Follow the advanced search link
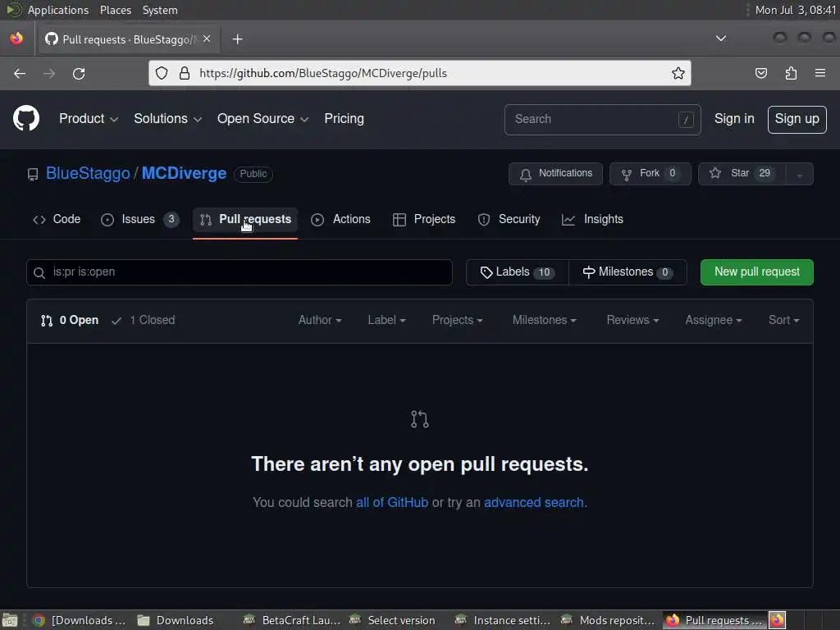This screenshot has width=840, height=630. (533, 503)
